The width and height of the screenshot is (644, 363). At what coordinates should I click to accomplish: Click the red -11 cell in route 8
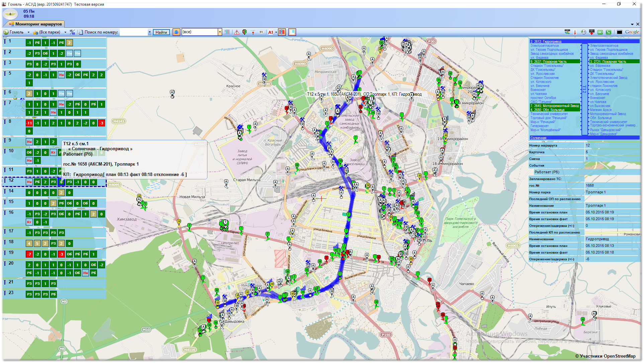[x=29, y=123]
